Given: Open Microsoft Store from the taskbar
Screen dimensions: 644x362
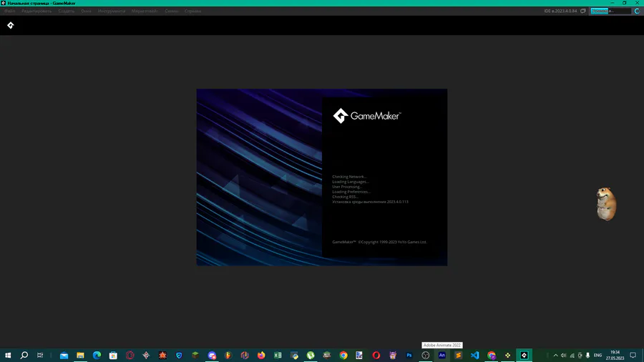Looking at the screenshot, I should point(113,355).
